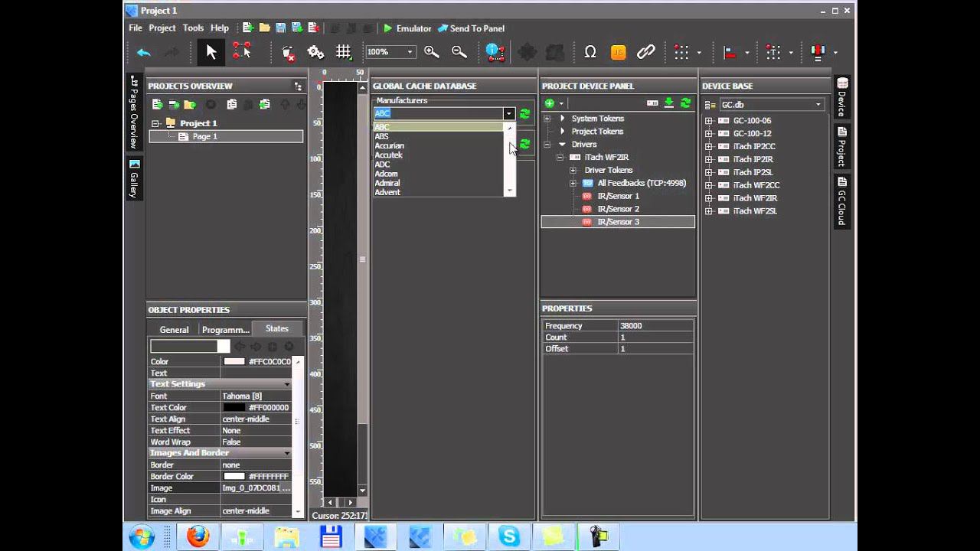Select the arrow pointer tool
Viewport: 980px width, 551px height.
tap(211, 52)
